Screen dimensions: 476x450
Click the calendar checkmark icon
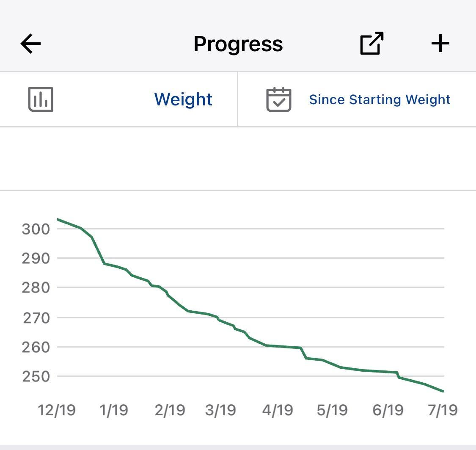(278, 99)
